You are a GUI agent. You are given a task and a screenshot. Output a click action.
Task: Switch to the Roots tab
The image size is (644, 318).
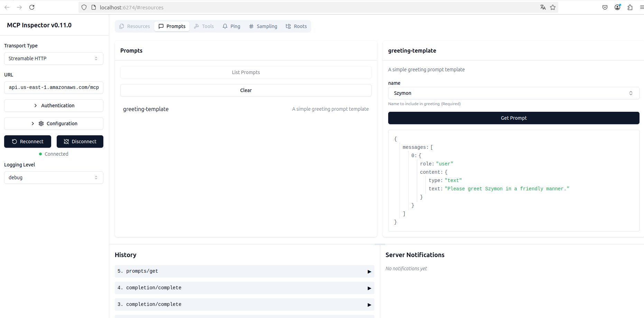[296, 26]
